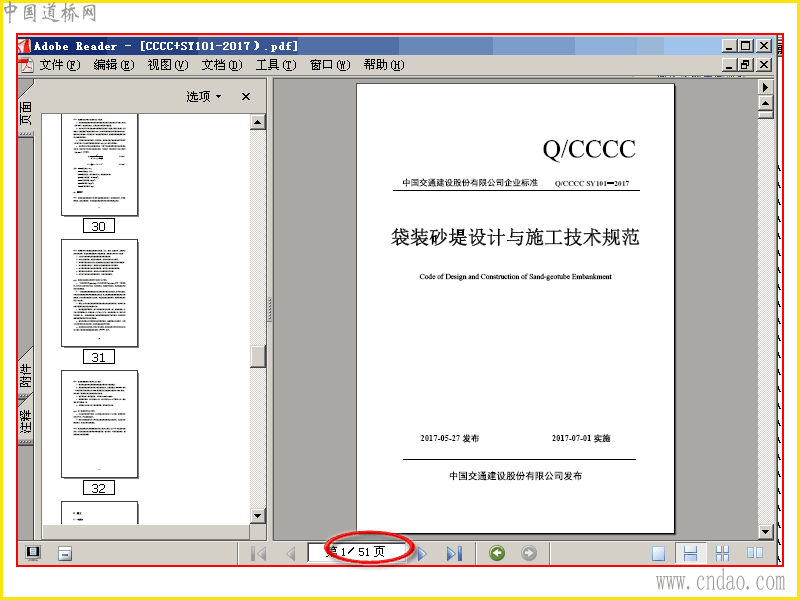The height and width of the screenshot is (600, 800).
Task: Open the 工具(T) menu
Action: [x=276, y=65]
